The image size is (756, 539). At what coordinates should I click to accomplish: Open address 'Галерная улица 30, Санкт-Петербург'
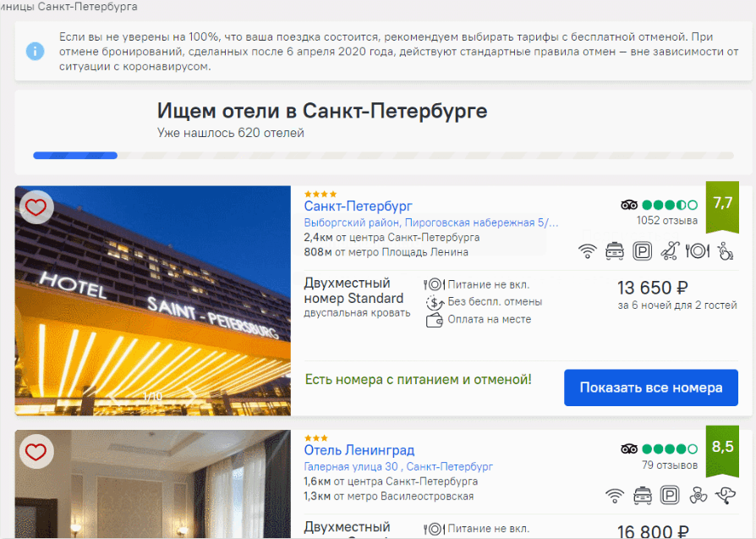click(x=398, y=466)
